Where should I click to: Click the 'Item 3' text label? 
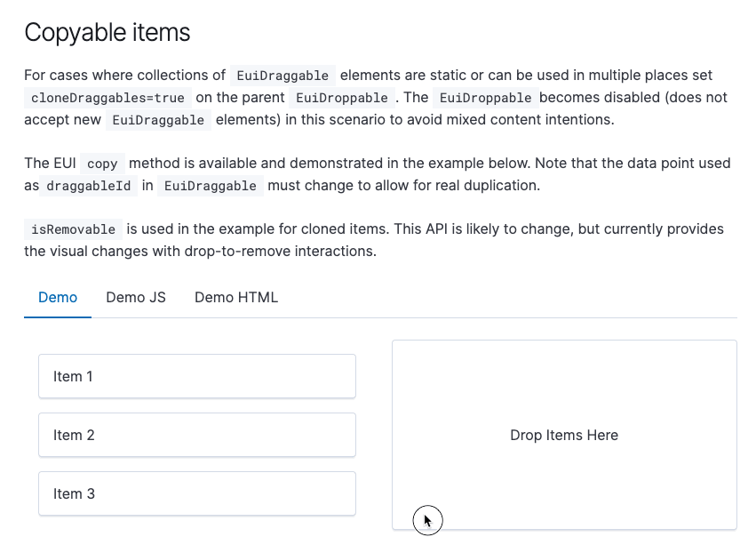74,493
